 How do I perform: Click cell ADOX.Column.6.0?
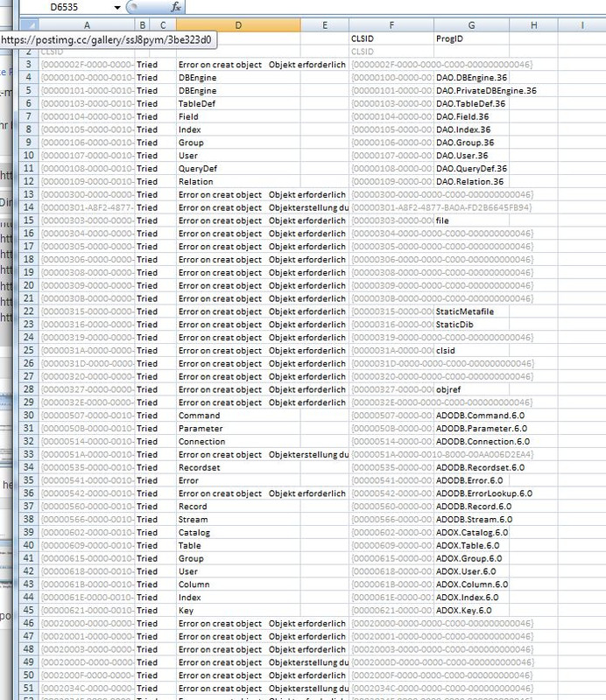tap(471, 584)
